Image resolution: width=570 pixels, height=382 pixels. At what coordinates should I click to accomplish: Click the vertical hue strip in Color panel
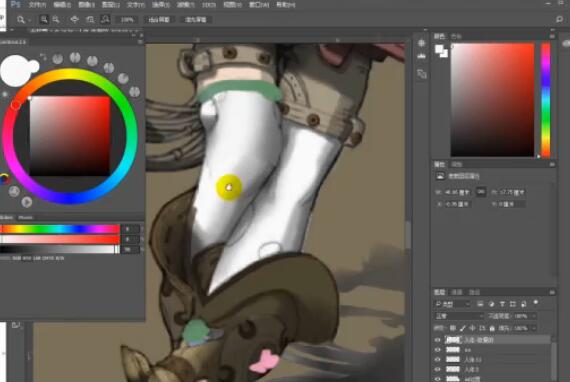click(x=546, y=100)
